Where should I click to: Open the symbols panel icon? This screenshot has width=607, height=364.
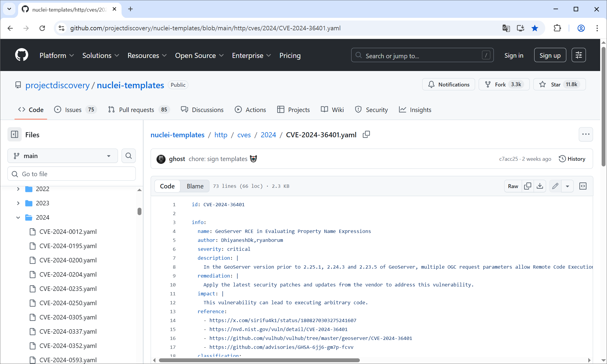tap(583, 186)
